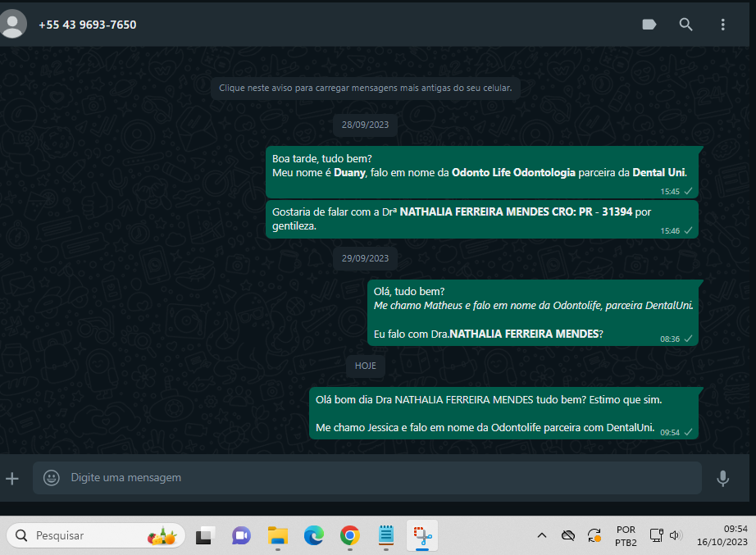Image resolution: width=756 pixels, height=555 pixels.
Task: Focus the 'Digite uma mensagem' input
Action: pyautogui.click(x=367, y=478)
